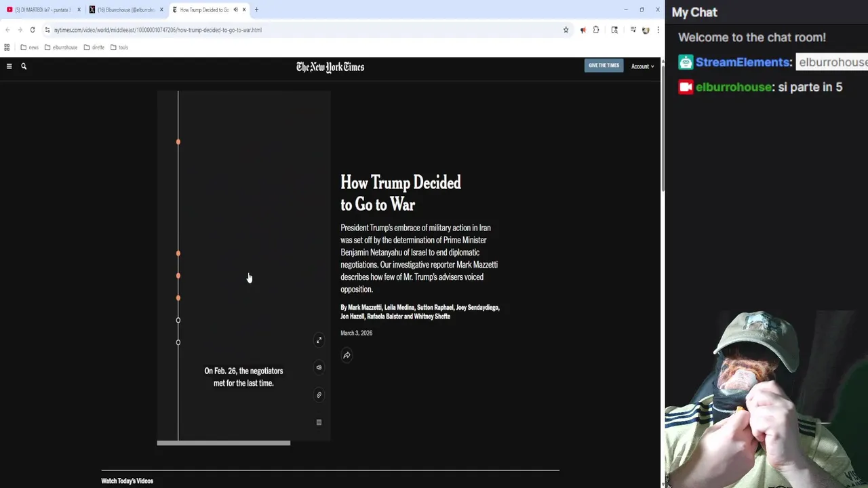Go to The New York Times homepage logo

[330, 66]
